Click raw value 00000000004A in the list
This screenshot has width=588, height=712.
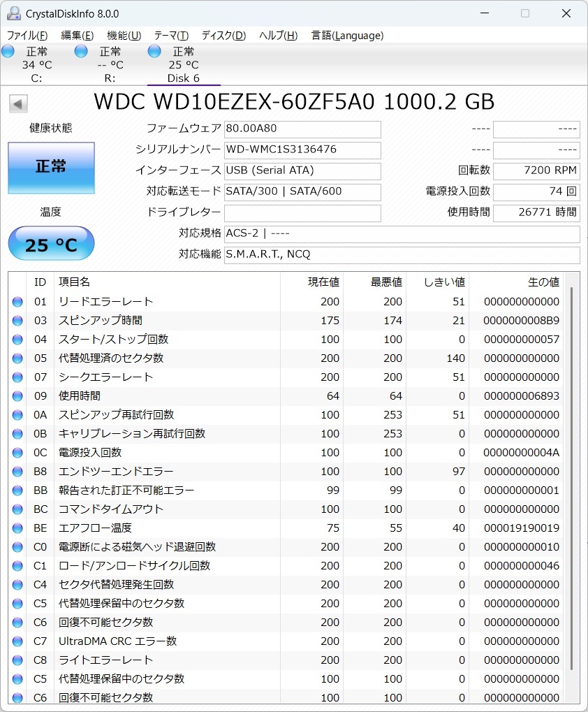coord(521,453)
